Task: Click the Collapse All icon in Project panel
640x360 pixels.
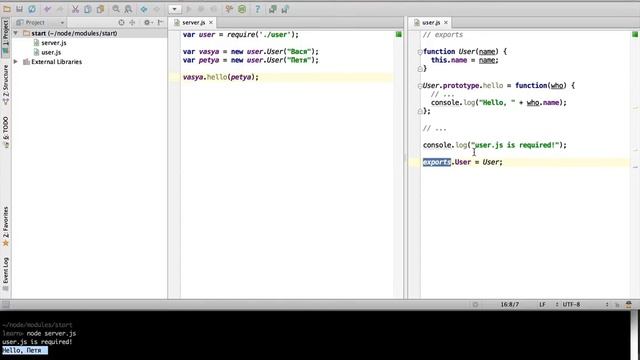Action: pos(132,22)
